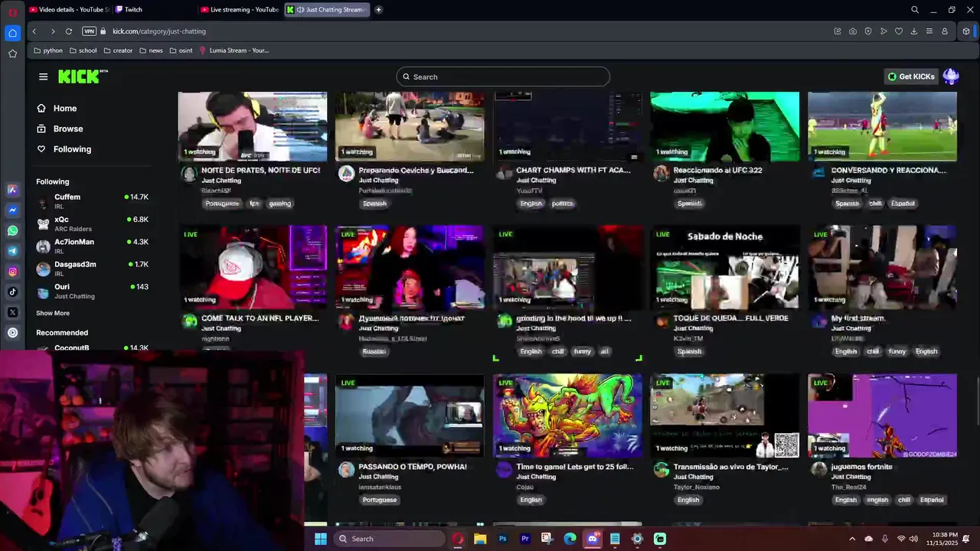Open Opera sidebar bookmarks star icon
This screenshot has width=980, height=551.
tap(12, 54)
